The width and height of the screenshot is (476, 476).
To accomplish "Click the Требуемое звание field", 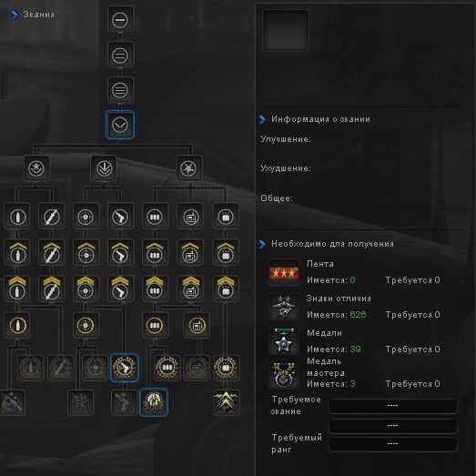I will click(393, 406).
